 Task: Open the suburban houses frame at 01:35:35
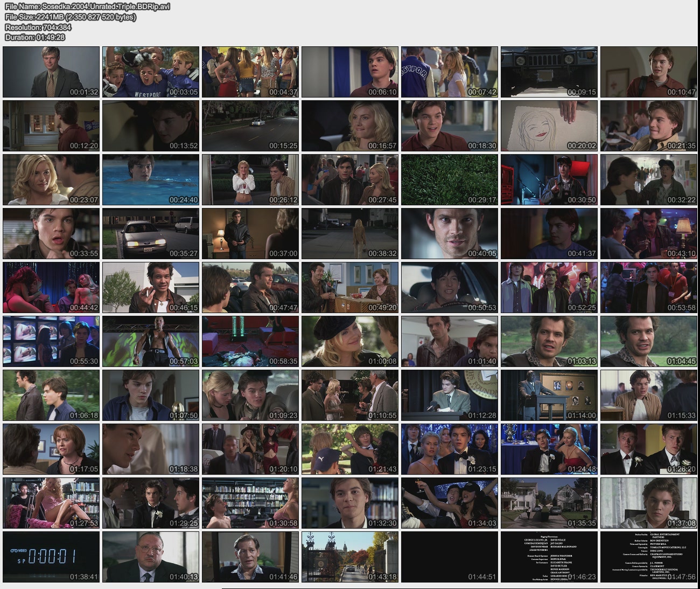549,503
